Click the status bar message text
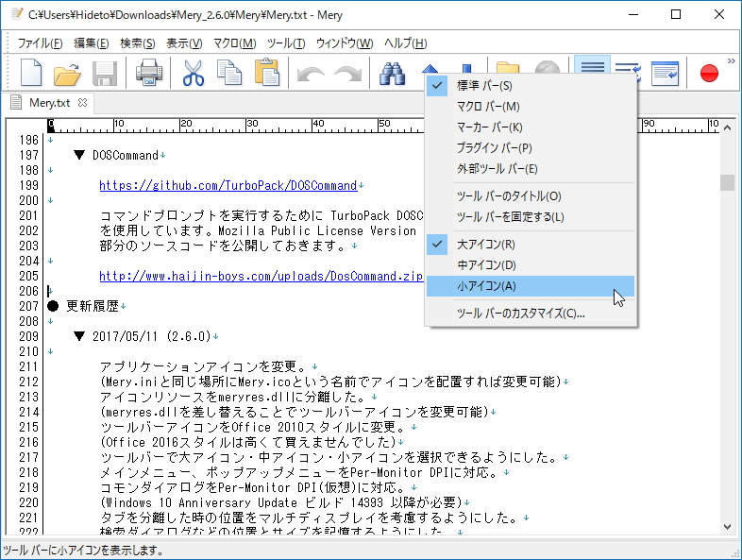 point(83,550)
